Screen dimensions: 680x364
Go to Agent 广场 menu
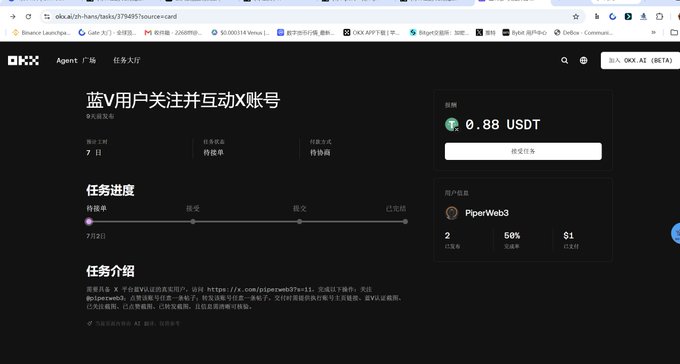tap(76, 60)
